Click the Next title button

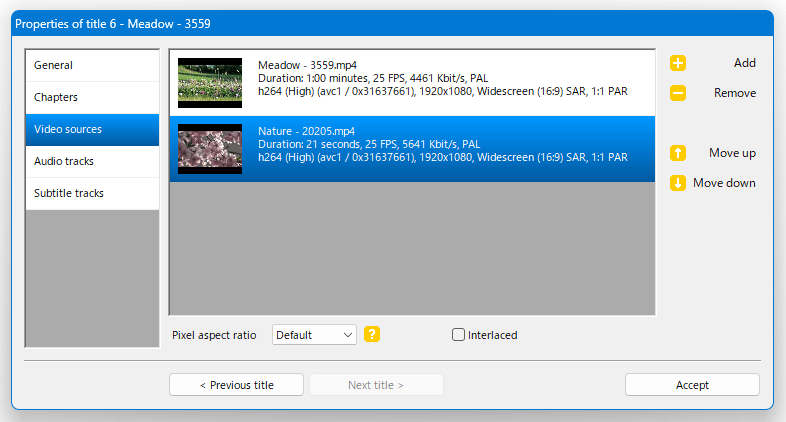pos(376,385)
